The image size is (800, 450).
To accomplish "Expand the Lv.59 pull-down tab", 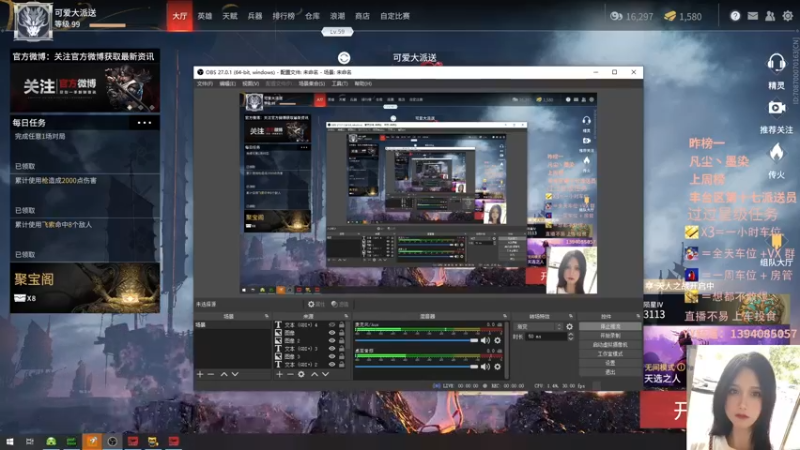I will click(337, 32).
